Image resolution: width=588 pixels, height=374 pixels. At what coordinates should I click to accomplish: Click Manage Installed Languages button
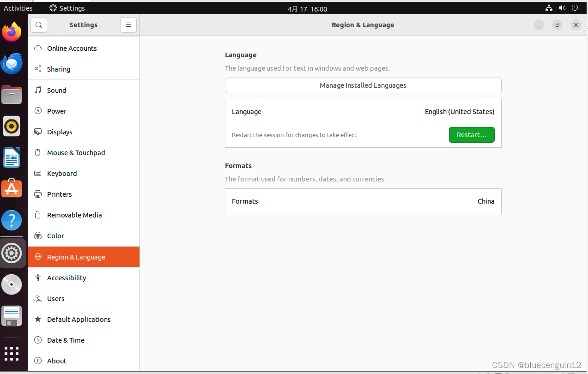(363, 85)
